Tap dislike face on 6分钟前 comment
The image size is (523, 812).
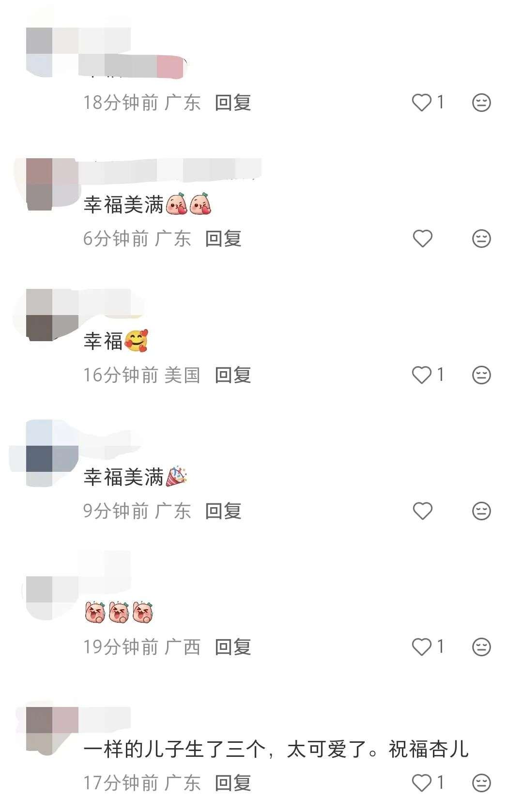click(x=481, y=239)
